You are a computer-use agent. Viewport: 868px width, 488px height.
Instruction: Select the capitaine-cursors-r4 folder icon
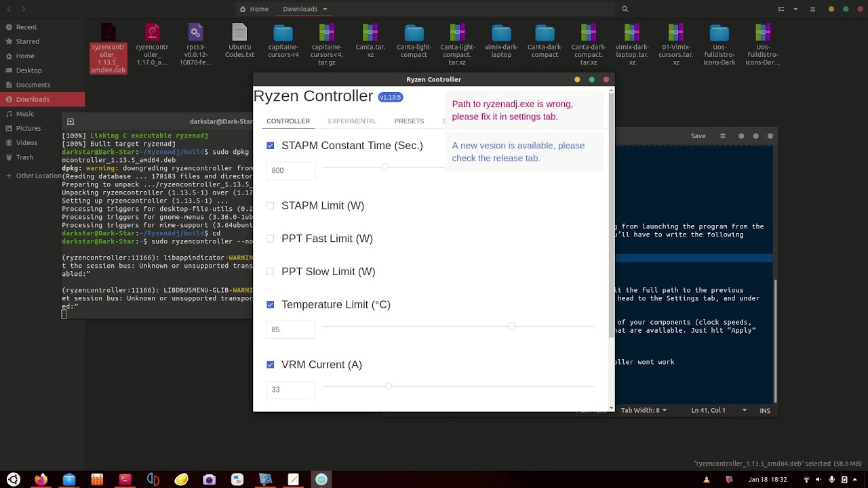283,33
